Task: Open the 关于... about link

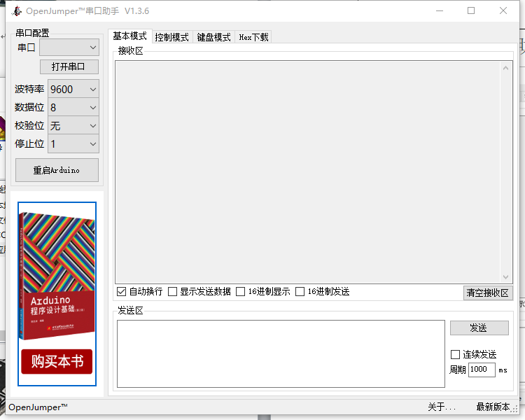Action: pos(442,407)
